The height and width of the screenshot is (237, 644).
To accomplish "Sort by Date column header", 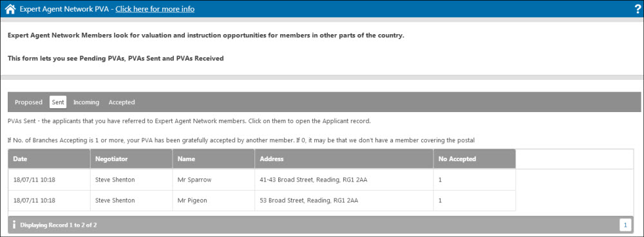I will coord(50,159).
